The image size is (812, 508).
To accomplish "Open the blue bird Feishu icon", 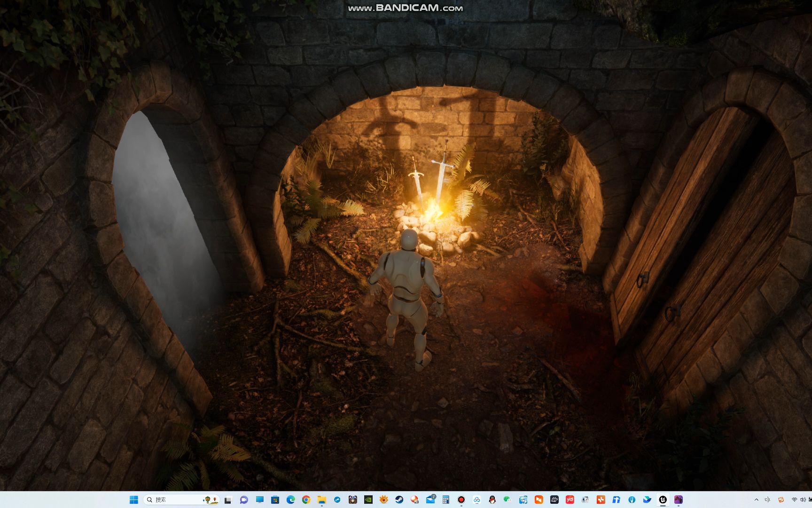I will point(647,500).
